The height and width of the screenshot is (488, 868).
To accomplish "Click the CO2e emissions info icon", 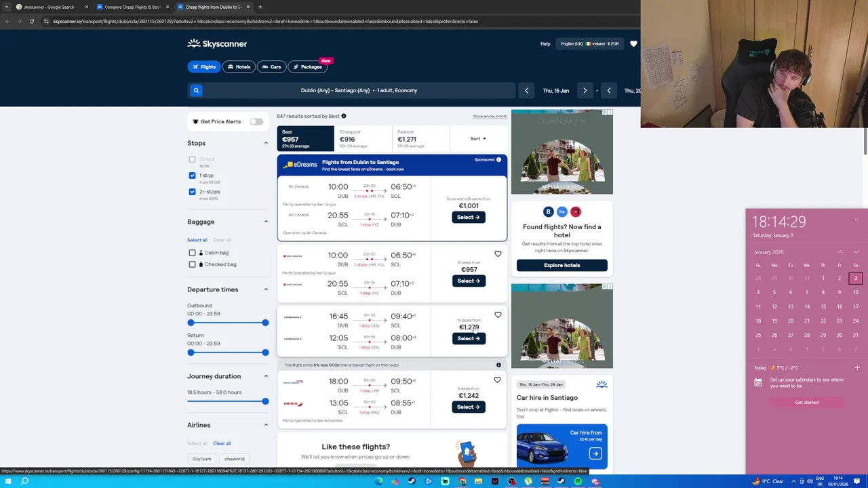I will (x=498, y=365).
